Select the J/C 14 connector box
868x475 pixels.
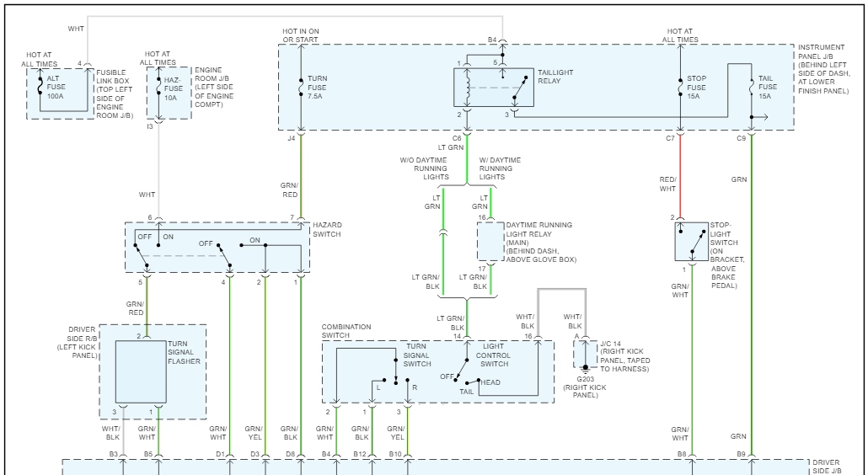coord(585,354)
